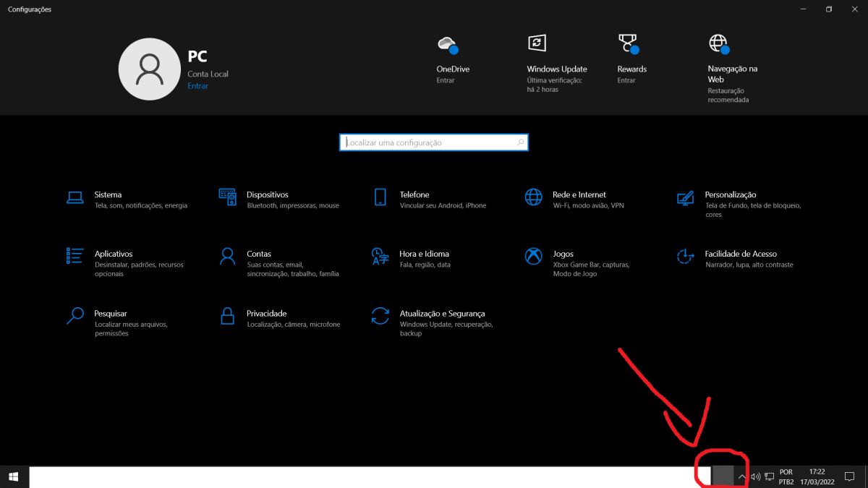Click the Rewards medal icon
The height and width of the screenshot is (488, 868).
point(628,44)
